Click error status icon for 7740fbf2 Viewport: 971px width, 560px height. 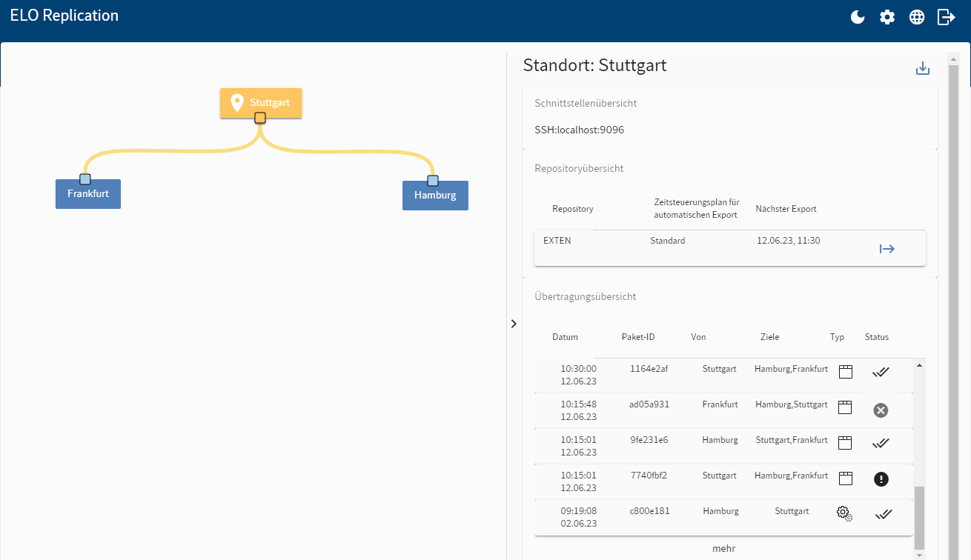pos(881,479)
